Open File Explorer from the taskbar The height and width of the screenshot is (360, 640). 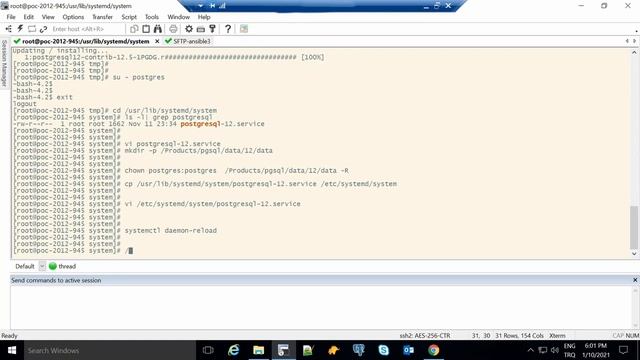[x=258, y=350]
